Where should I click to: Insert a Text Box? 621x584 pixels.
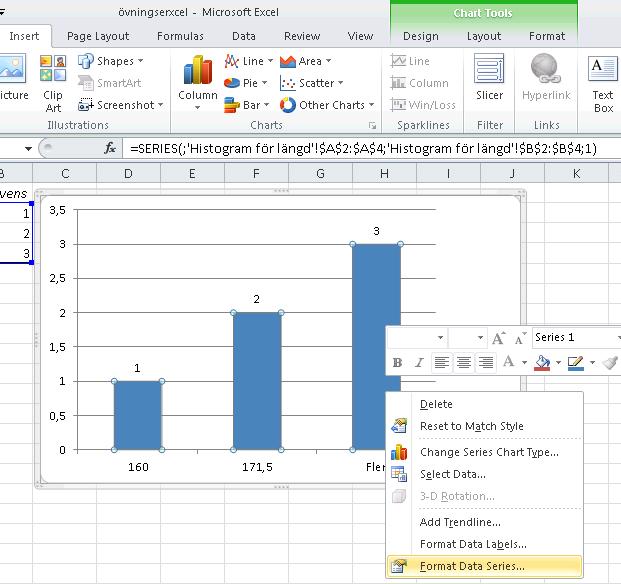coord(603,84)
